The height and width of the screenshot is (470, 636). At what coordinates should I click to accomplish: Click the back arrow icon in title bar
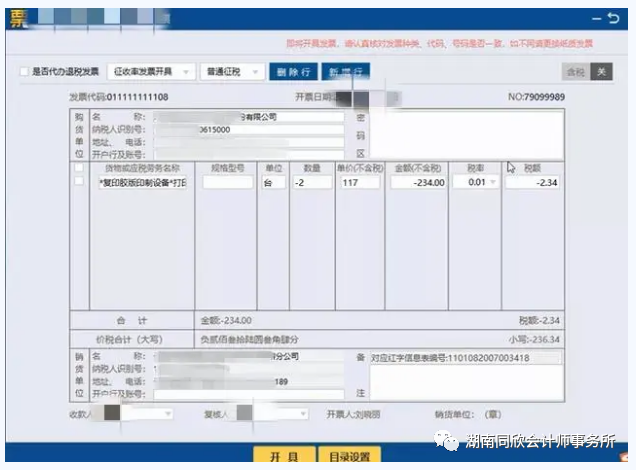click(x=613, y=18)
